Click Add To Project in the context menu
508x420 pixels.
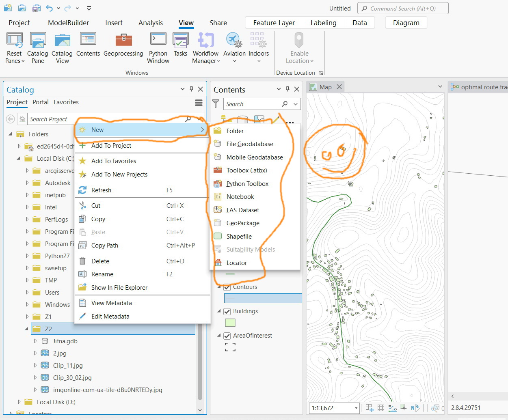pos(111,145)
